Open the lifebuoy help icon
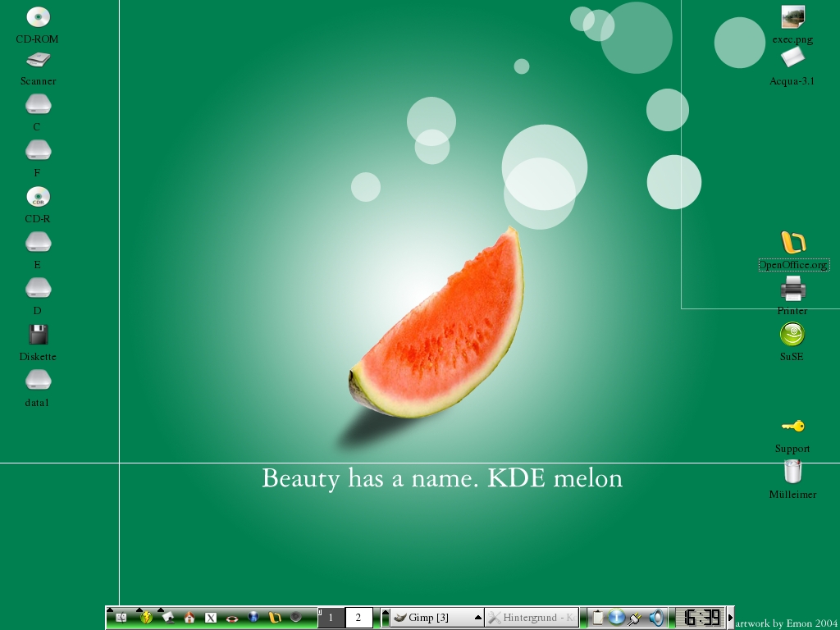Screen dimensions: 840x630 click(232, 619)
